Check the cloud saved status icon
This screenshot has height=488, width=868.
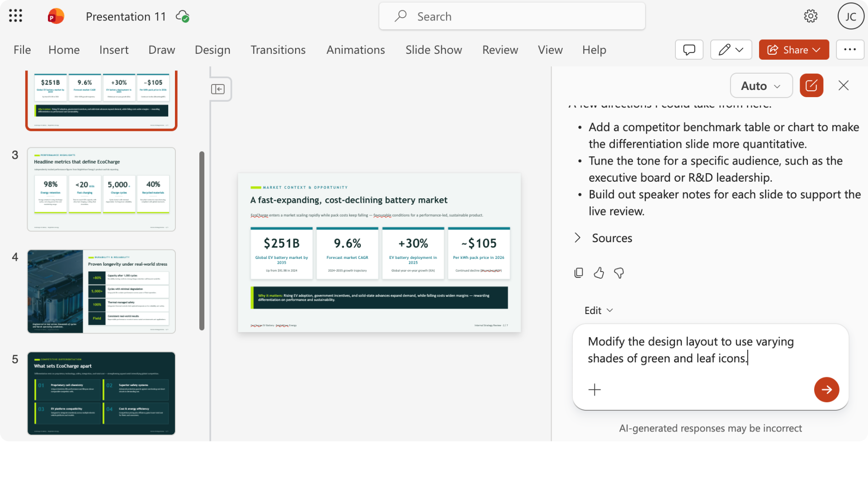click(x=183, y=17)
